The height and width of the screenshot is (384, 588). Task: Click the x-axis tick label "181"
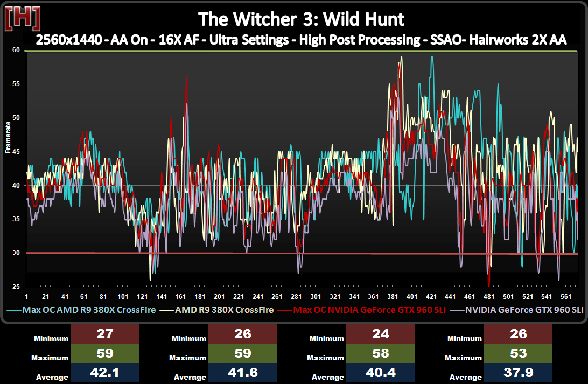point(200,297)
